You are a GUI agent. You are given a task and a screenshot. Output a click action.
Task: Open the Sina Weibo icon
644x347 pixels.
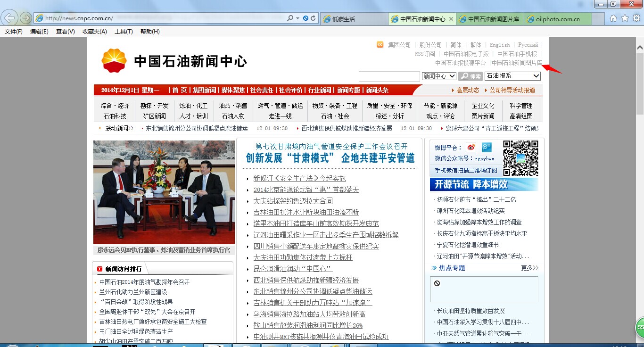[471, 148]
